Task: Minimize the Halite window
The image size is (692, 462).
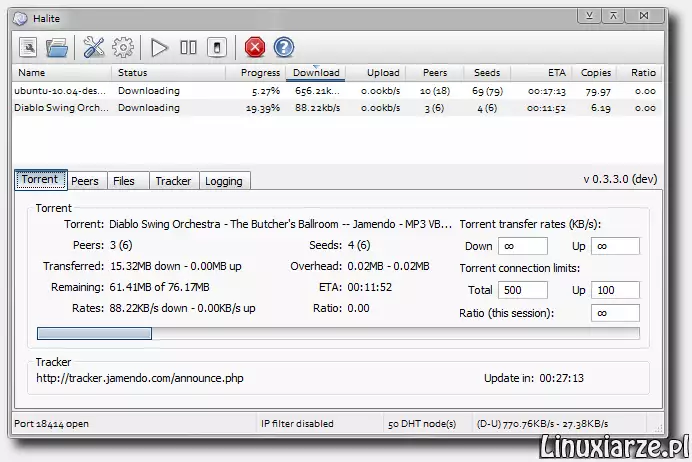Action: [589, 16]
